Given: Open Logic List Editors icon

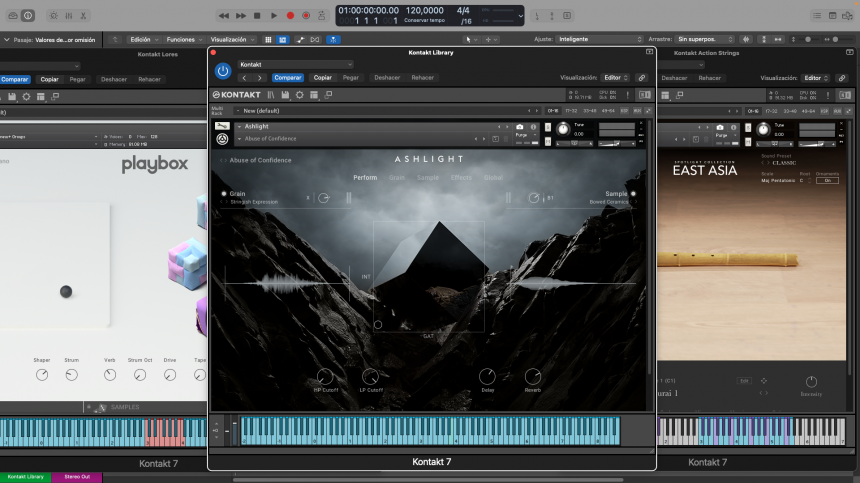Looking at the screenshot, I should (x=817, y=16).
